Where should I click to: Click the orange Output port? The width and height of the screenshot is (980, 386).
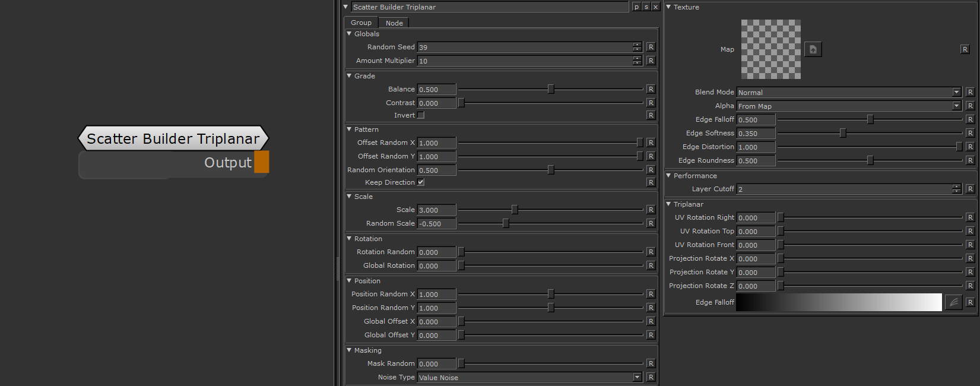(x=262, y=162)
